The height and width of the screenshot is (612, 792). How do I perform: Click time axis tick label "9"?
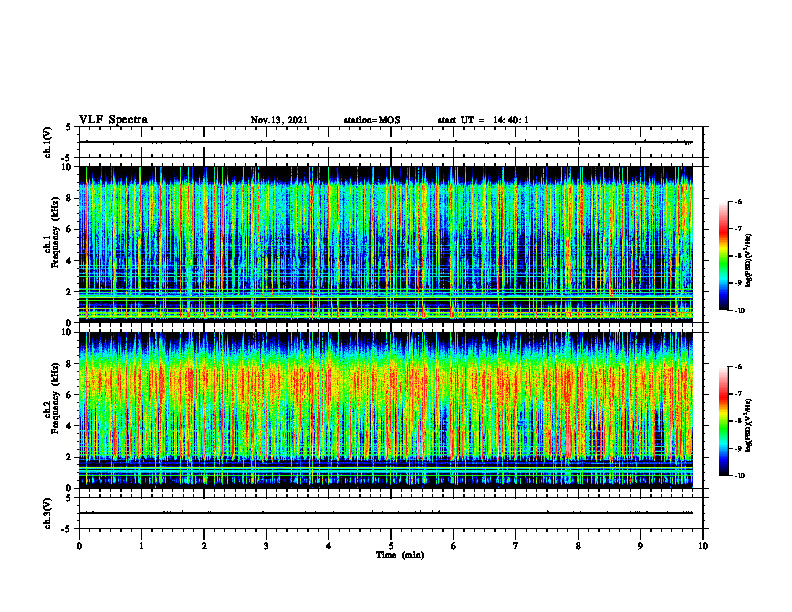640,546
